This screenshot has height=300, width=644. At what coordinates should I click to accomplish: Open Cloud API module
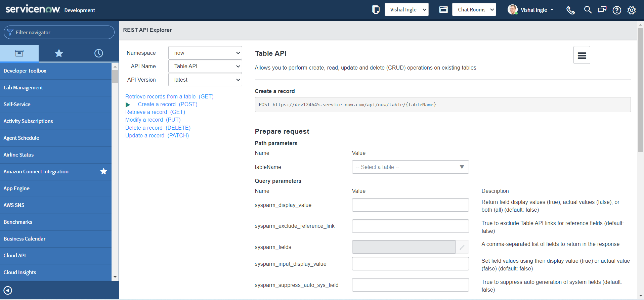56,256
